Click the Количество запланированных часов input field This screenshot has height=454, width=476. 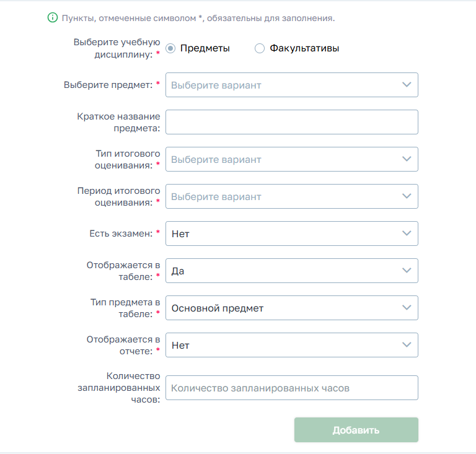[292, 388]
